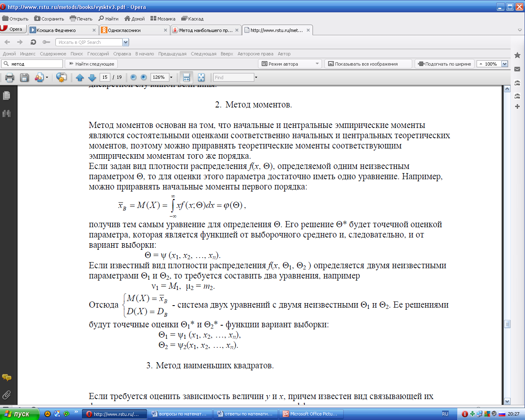Click the password wand key icon
Viewport: 525px width, 420px height.
coord(46,42)
